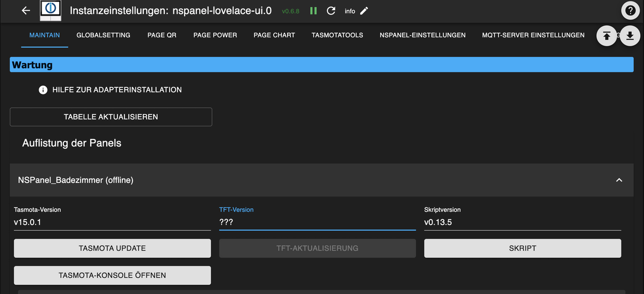
Task: Click the TFT-Version input field
Action: click(317, 222)
